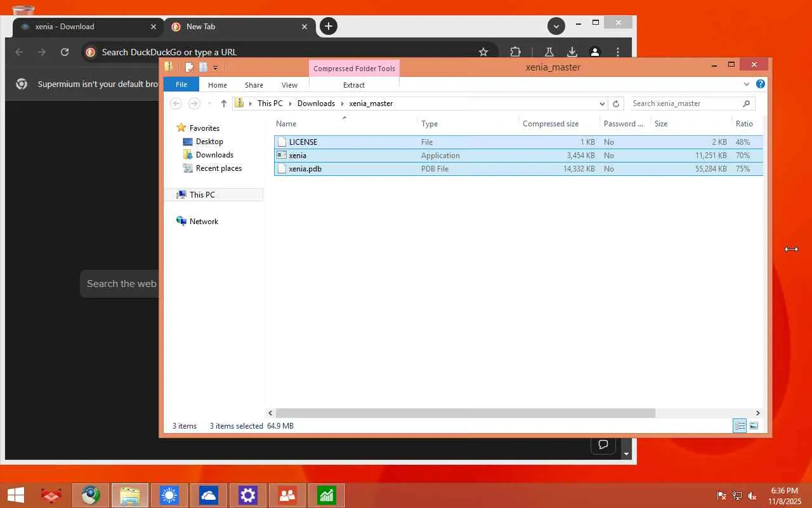This screenshot has height=508, width=812.
Task: Sort by the Ratio column header
Action: 747,124
